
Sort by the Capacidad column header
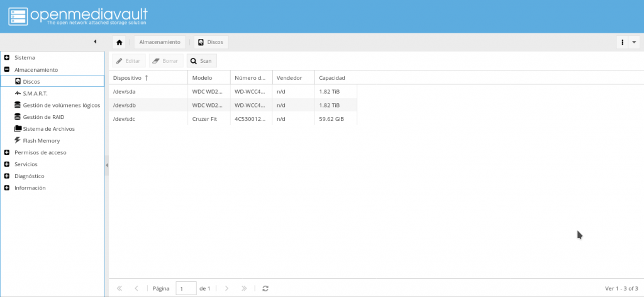click(336, 77)
